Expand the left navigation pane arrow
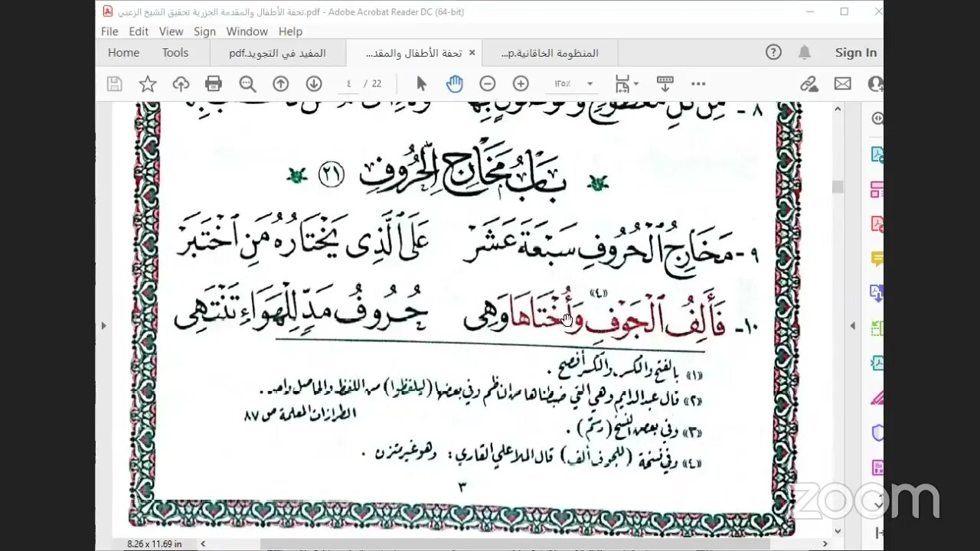 (103, 325)
